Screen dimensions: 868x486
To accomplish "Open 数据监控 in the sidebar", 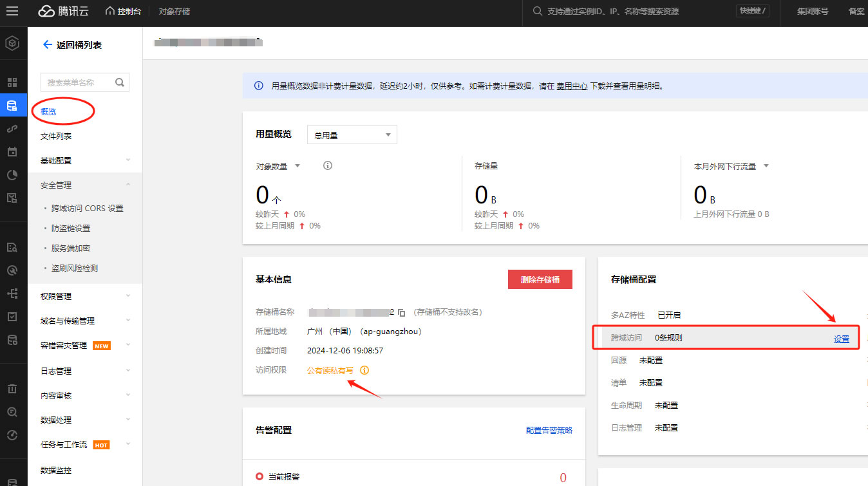I will point(56,470).
